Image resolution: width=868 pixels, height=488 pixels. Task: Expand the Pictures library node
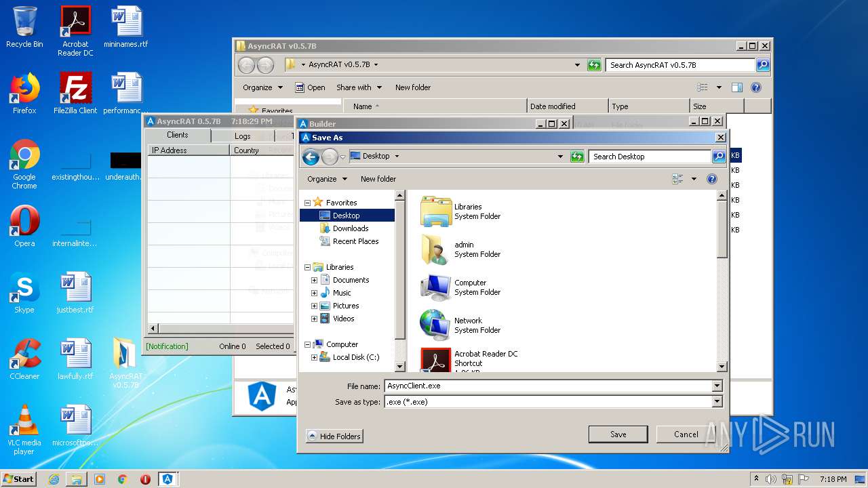(x=314, y=306)
